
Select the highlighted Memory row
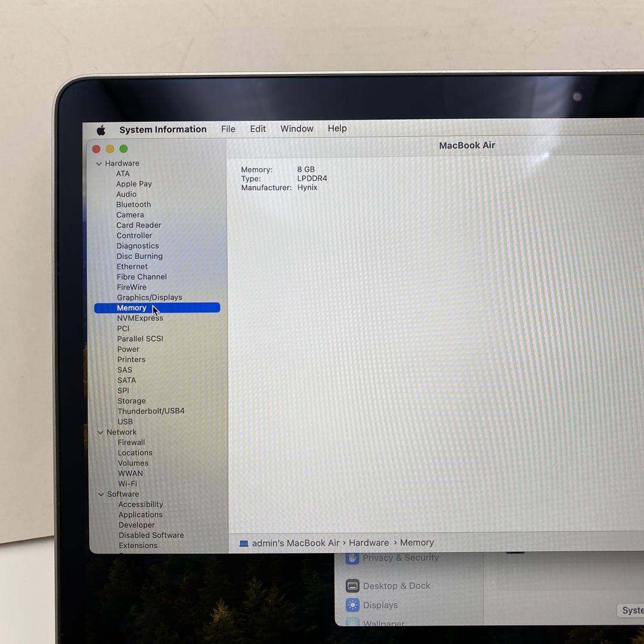157,308
